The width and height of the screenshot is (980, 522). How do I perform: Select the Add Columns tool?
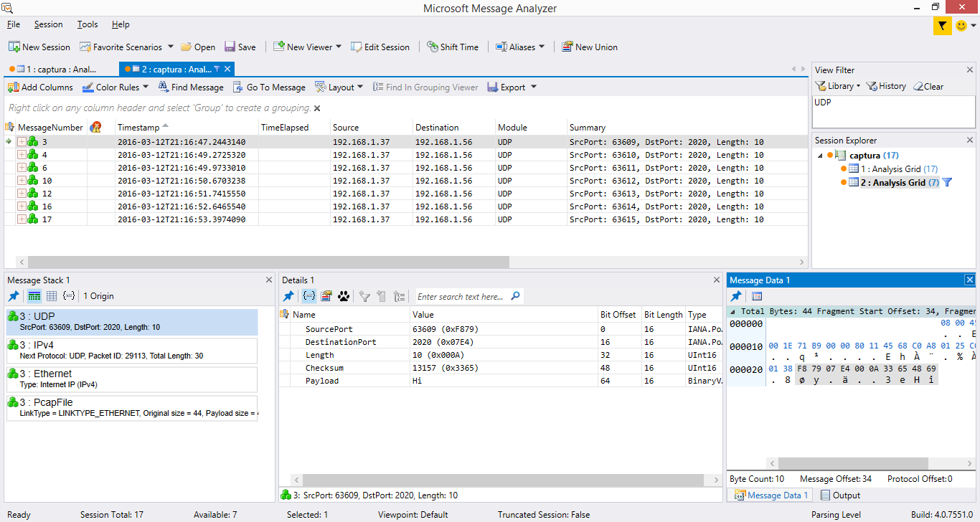coord(39,87)
